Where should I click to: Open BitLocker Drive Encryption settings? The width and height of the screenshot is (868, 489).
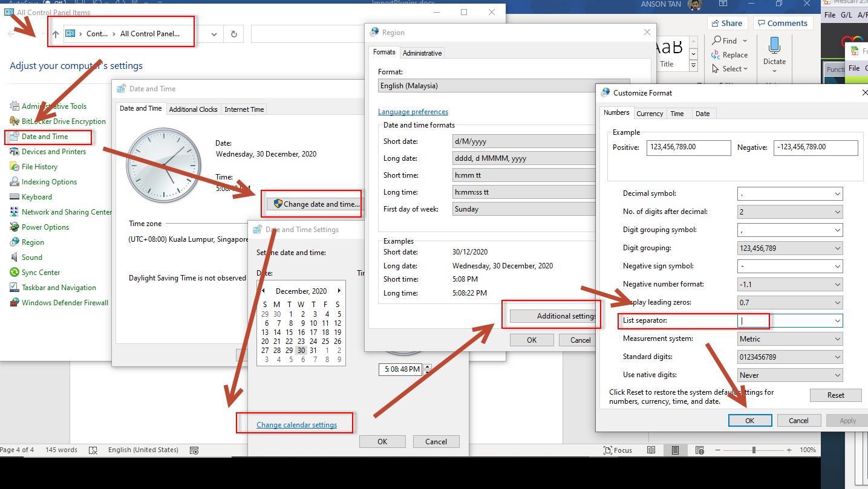point(62,121)
